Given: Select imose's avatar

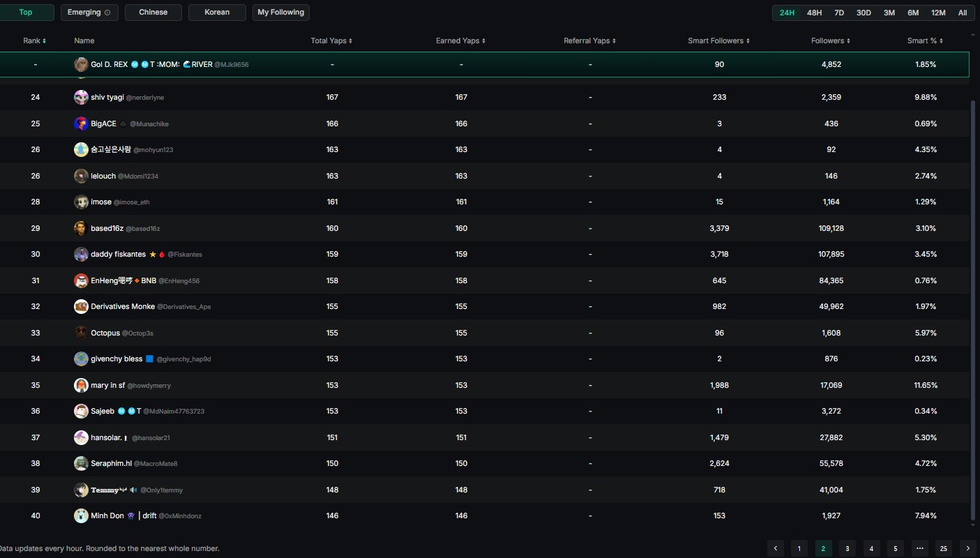Looking at the screenshot, I should (x=81, y=202).
